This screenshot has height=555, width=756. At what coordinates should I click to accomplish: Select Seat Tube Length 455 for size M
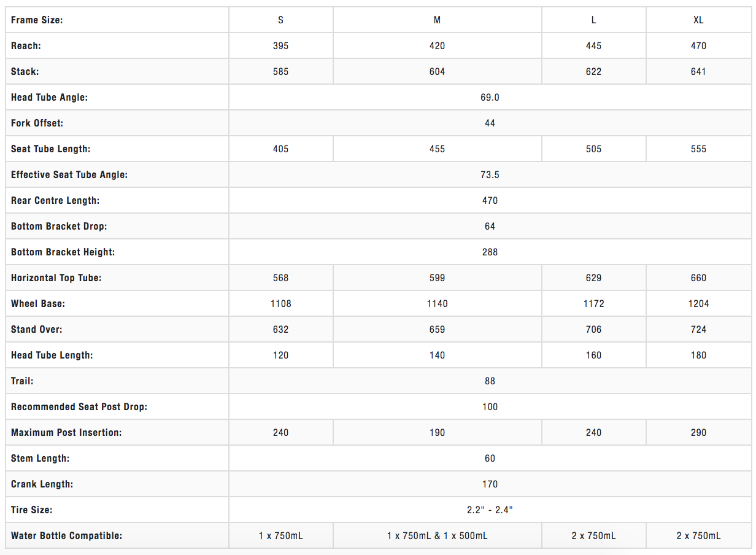437,149
